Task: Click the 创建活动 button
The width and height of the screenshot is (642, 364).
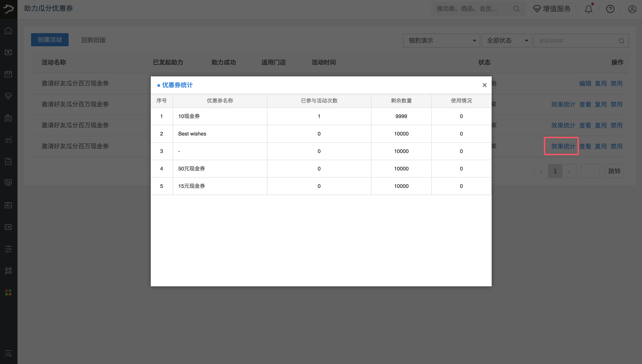Action: click(50, 40)
